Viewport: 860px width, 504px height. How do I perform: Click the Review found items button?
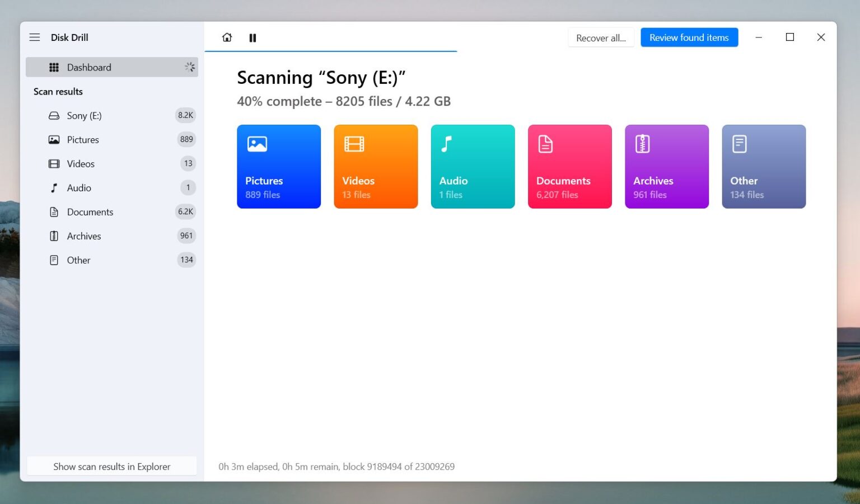click(689, 37)
